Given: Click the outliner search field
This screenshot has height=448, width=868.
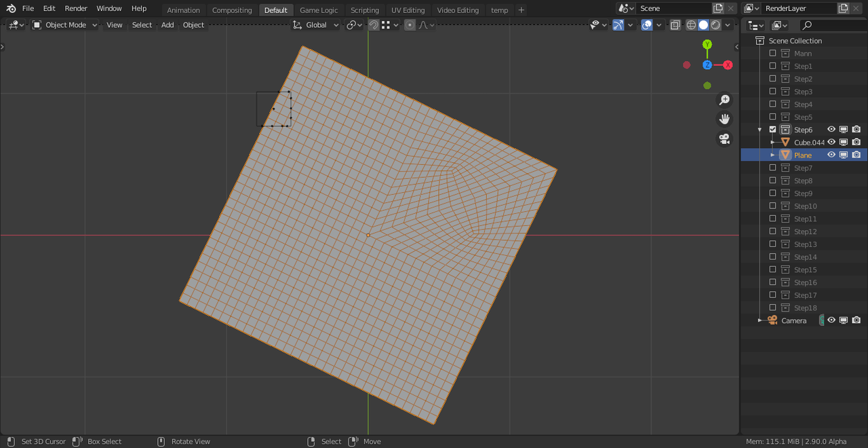Looking at the screenshot, I should [x=832, y=25].
